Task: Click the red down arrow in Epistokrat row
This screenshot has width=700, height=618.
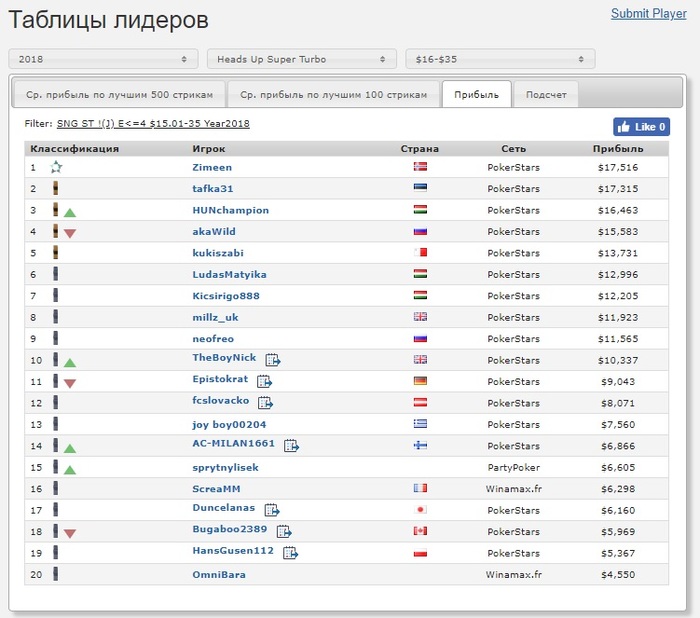Action: coord(70,383)
